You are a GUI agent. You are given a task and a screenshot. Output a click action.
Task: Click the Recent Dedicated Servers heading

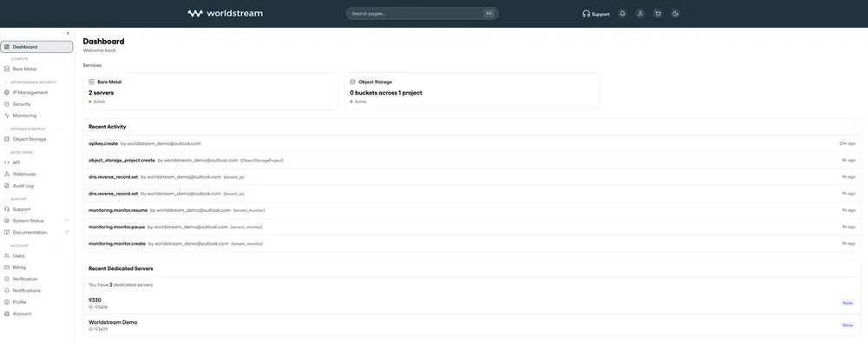tap(121, 268)
